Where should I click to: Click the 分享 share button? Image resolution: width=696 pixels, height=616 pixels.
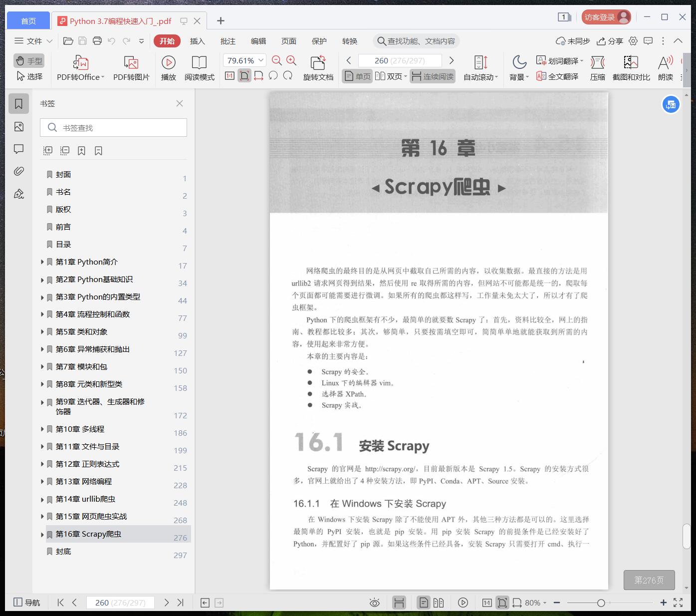(610, 41)
